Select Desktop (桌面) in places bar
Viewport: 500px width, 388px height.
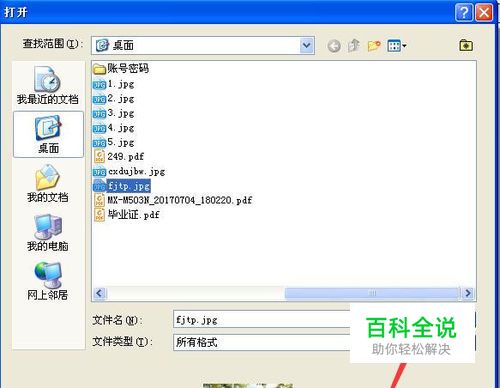48,134
